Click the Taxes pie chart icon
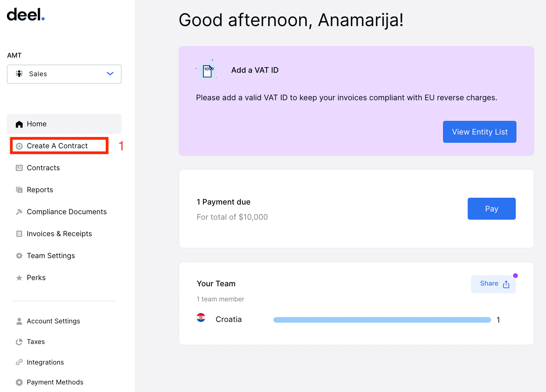 (19, 342)
